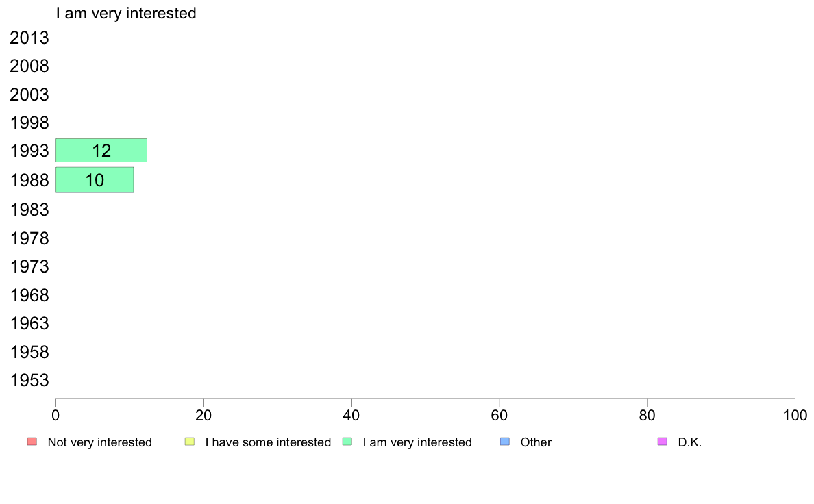Click the green I am very interested swatch

click(347, 442)
